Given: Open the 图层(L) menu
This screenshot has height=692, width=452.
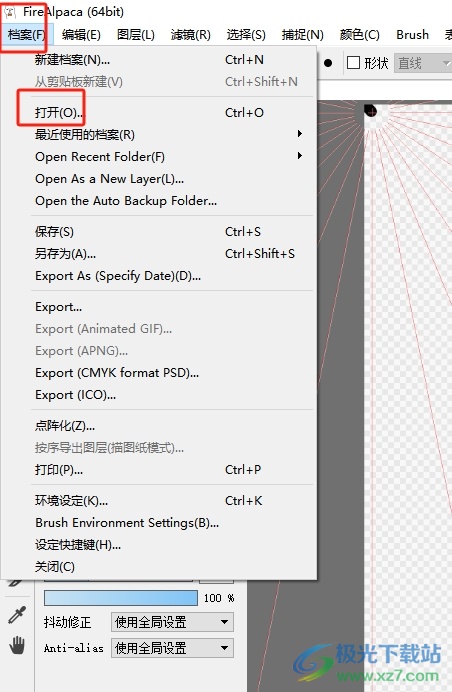Looking at the screenshot, I should point(136,34).
